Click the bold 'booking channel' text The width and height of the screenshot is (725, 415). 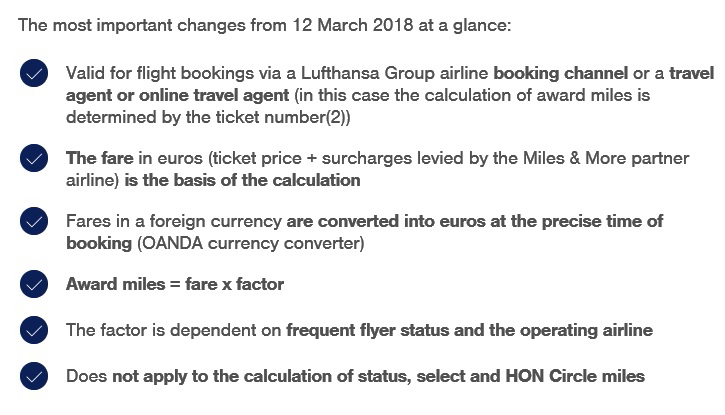click(561, 73)
